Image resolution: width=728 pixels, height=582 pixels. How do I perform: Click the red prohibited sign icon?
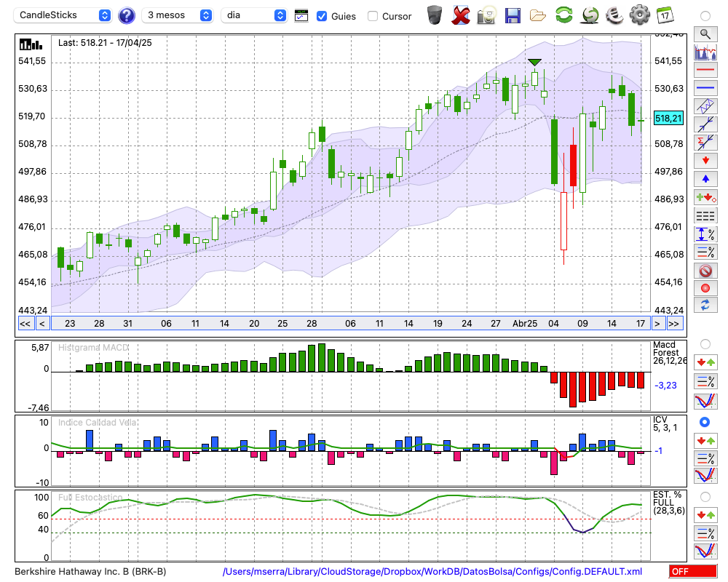(x=705, y=271)
